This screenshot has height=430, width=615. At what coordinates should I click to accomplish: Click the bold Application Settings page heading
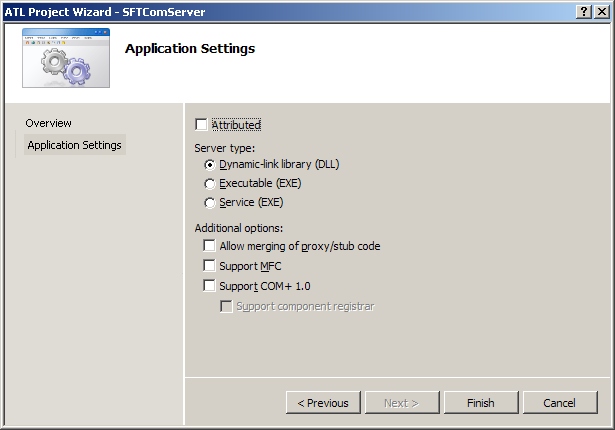(x=189, y=49)
